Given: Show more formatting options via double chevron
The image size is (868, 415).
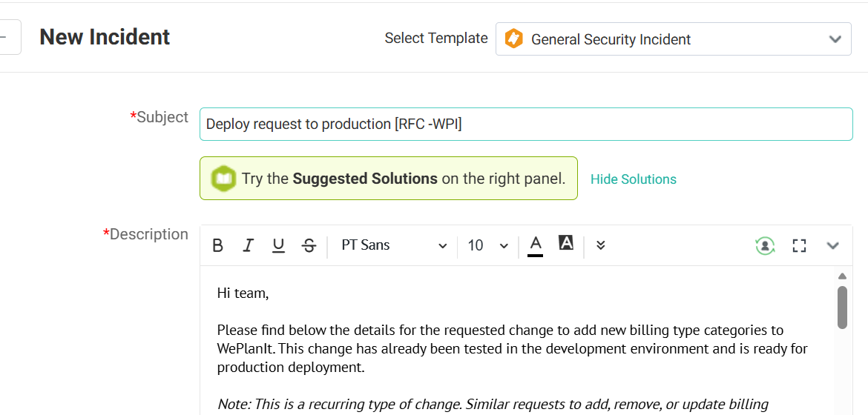Looking at the screenshot, I should tap(601, 245).
